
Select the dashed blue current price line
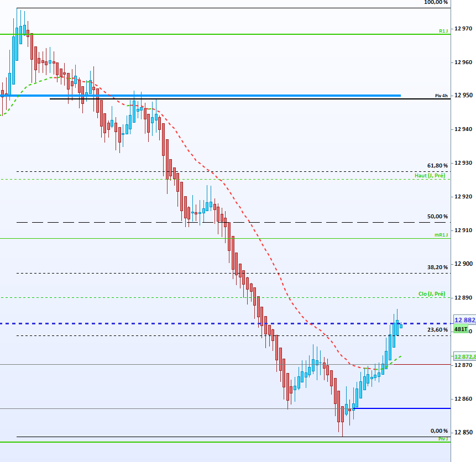(225, 324)
